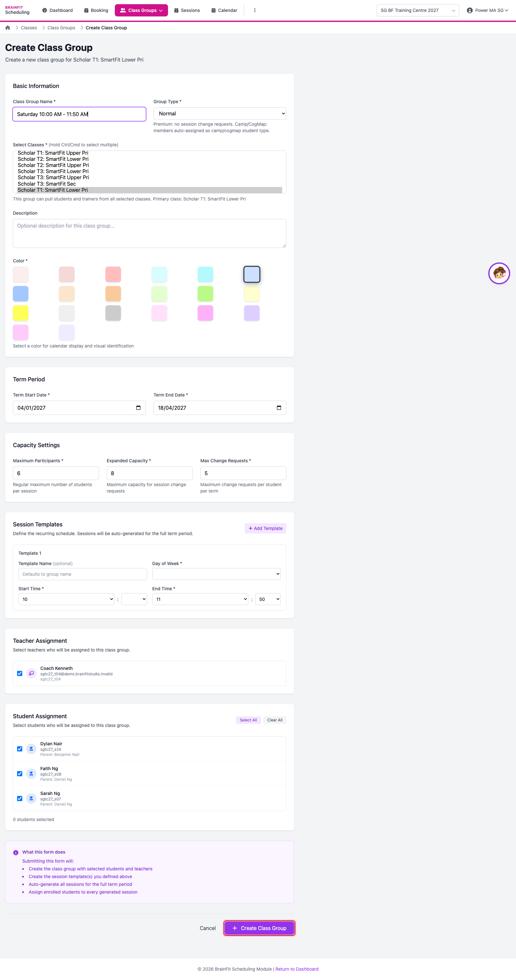Image resolution: width=516 pixels, height=980 pixels.
Task: Open the Power MA SG user menu
Action: coord(488,10)
